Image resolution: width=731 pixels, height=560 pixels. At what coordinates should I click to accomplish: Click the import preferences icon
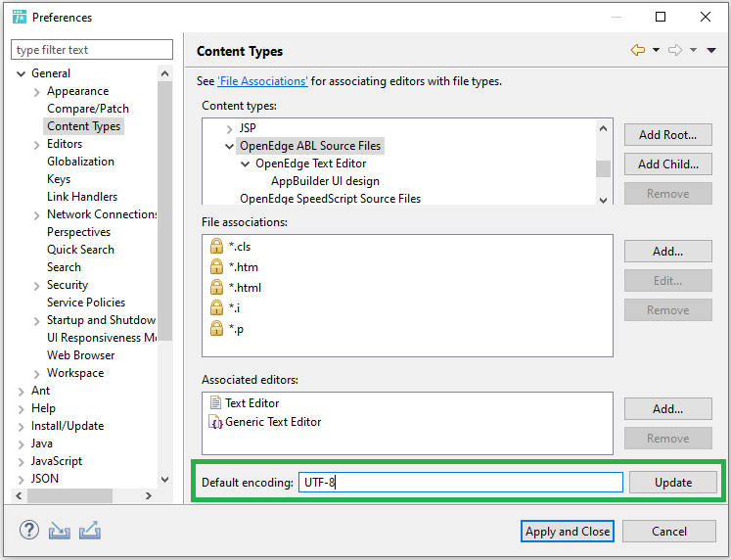click(60, 531)
